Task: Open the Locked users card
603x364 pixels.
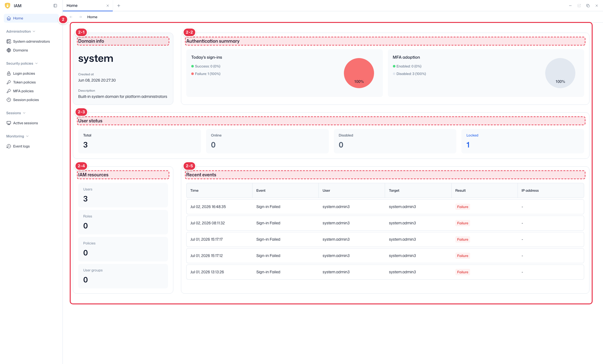Action: pos(523,141)
